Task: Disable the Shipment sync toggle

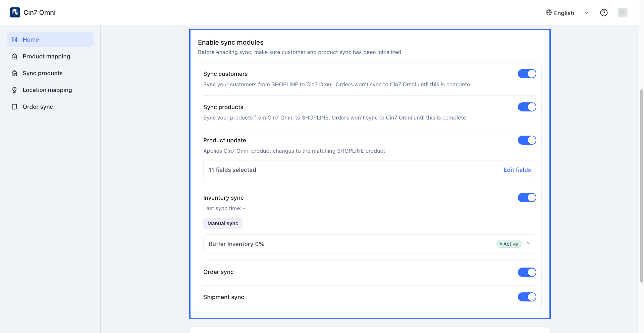Action: (527, 297)
